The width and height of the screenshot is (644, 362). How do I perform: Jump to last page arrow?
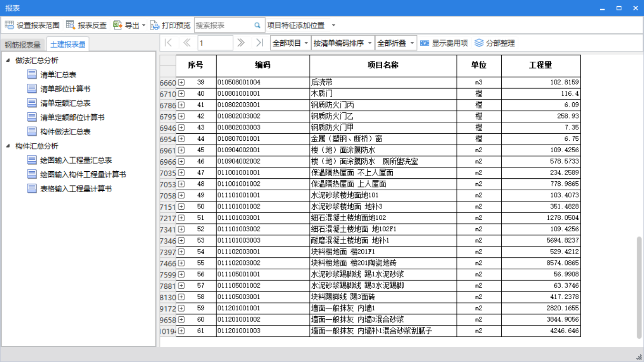pyautogui.click(x=259, y=43)
